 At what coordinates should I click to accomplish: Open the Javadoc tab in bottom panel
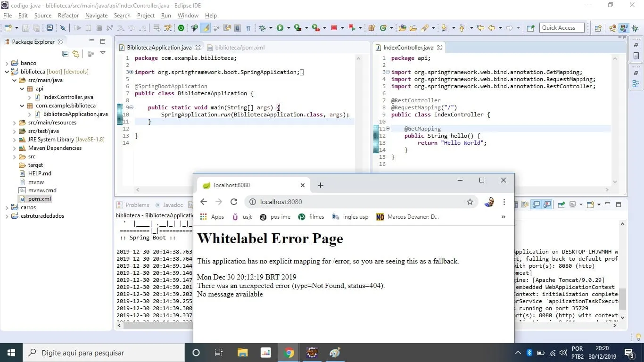tap(169, 205)
